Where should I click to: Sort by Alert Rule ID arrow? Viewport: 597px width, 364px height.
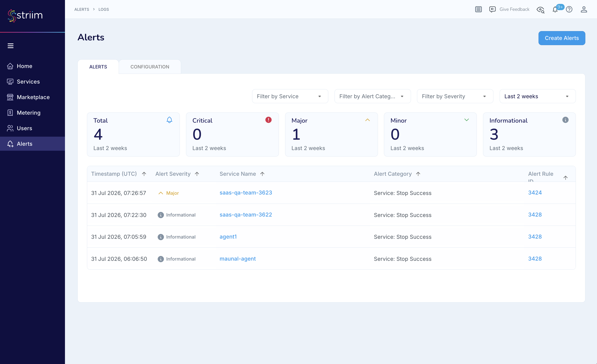coord(565,178)
